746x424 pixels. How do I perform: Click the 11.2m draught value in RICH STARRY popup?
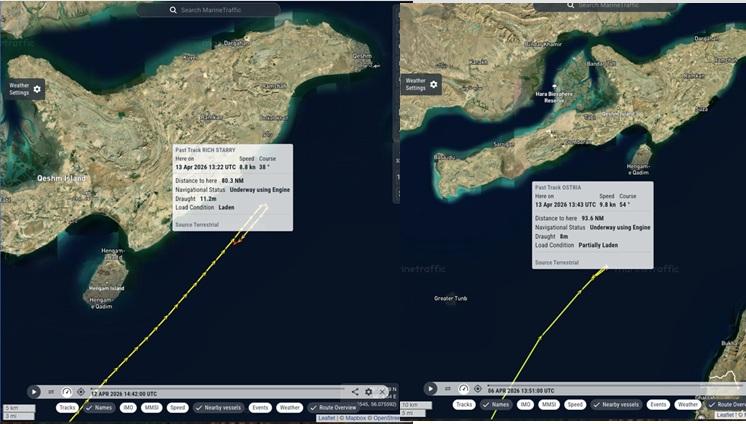[x=208, y=198]
